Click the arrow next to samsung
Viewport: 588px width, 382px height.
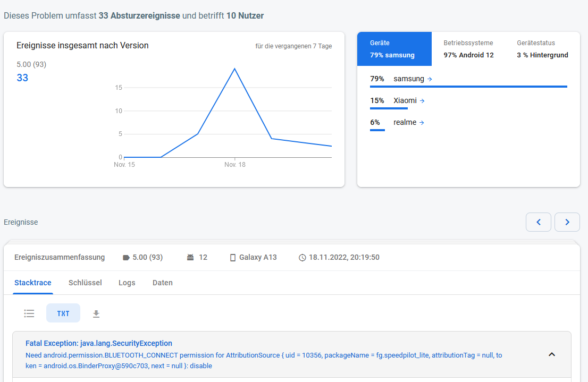pos(430,79)
